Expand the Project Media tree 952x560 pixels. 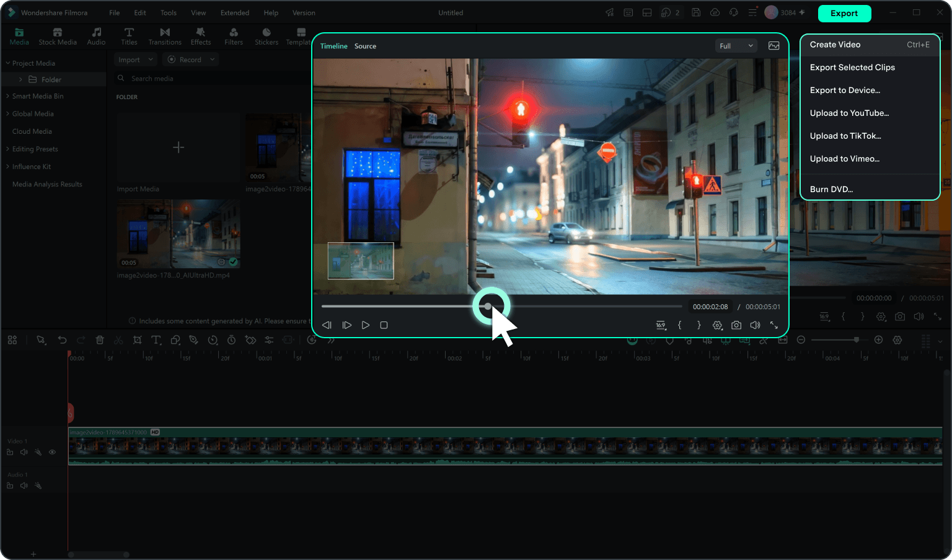coord(8,63)
